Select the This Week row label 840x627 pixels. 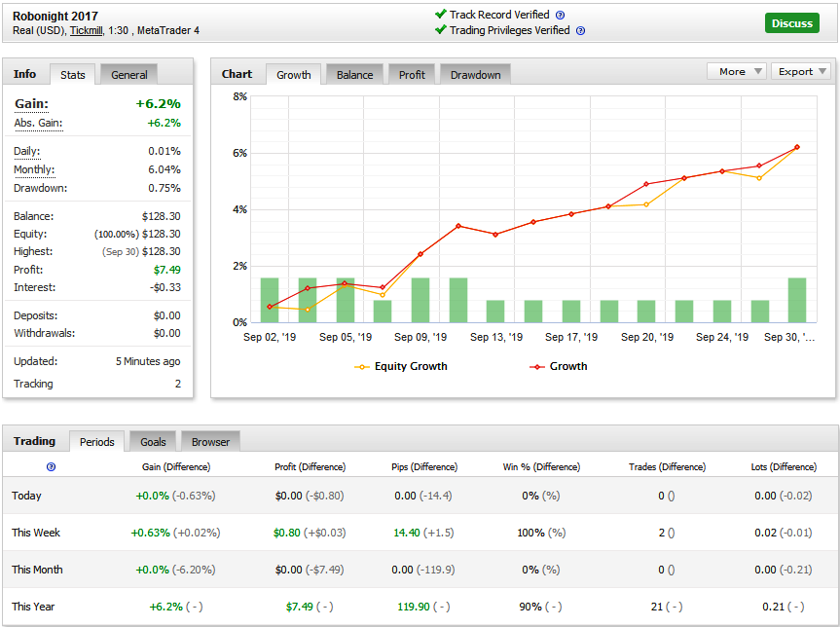36,533
